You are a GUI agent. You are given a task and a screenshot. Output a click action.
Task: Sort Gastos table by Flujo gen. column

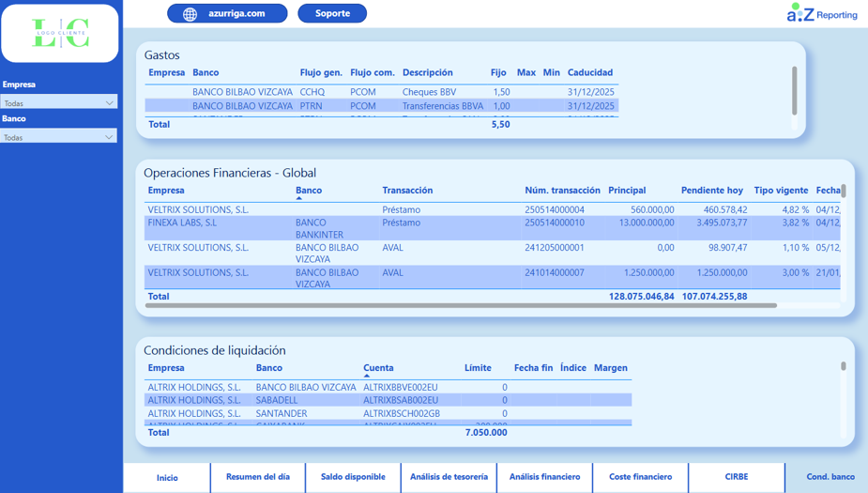(x=321, y=72)
